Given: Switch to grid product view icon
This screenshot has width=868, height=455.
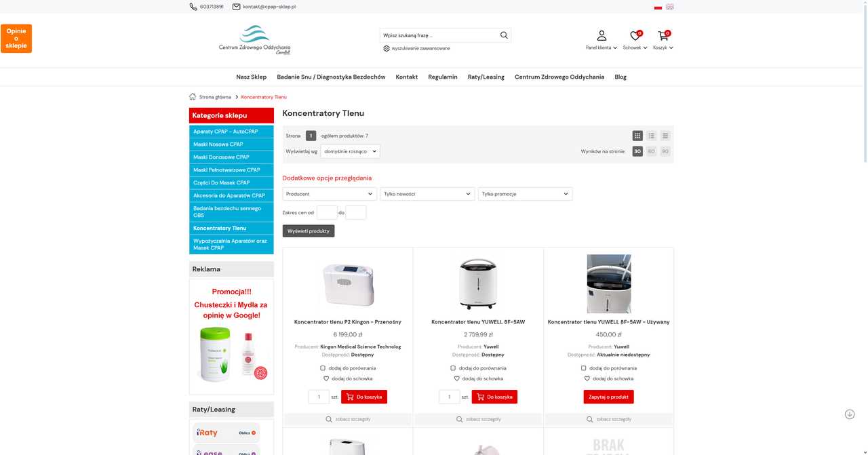Looking at the screenshot, I should pyautogui.click(x=637, y=136).
